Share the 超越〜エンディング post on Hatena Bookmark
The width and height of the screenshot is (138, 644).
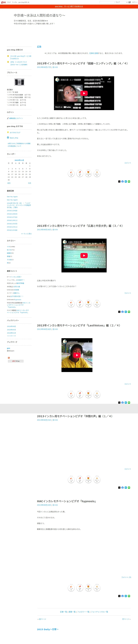pyautogui.click(x=126, y=182)
